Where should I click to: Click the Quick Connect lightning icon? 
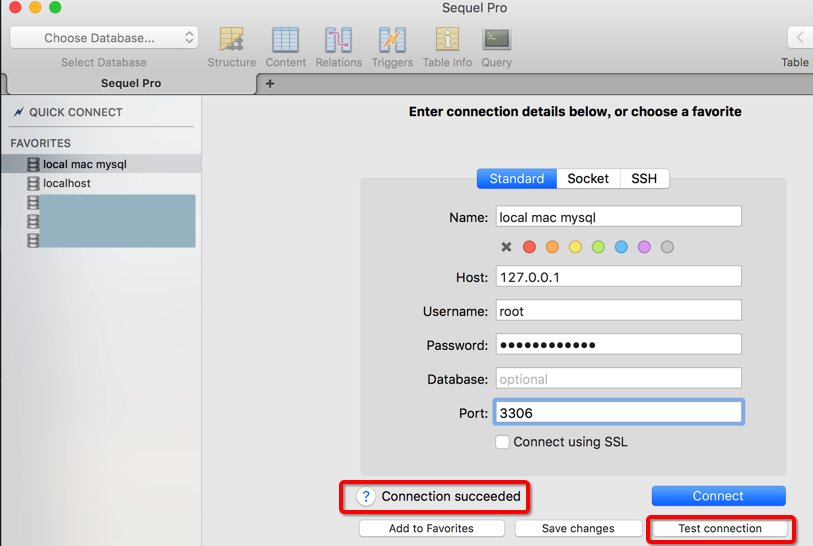[19, 112]
